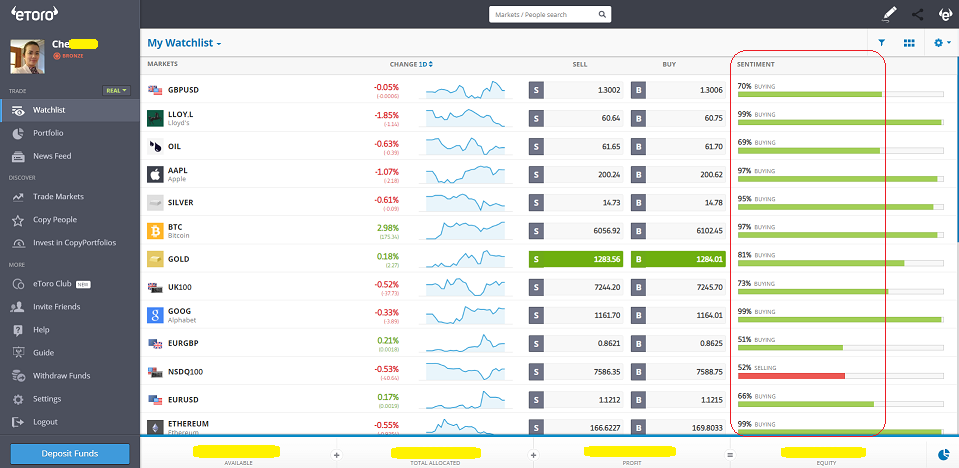Viewport: 959px width, 468px height.
Task: Click Sell button for AAPL at 200.24
Action: pyautogui.click(x=576, y=174)
